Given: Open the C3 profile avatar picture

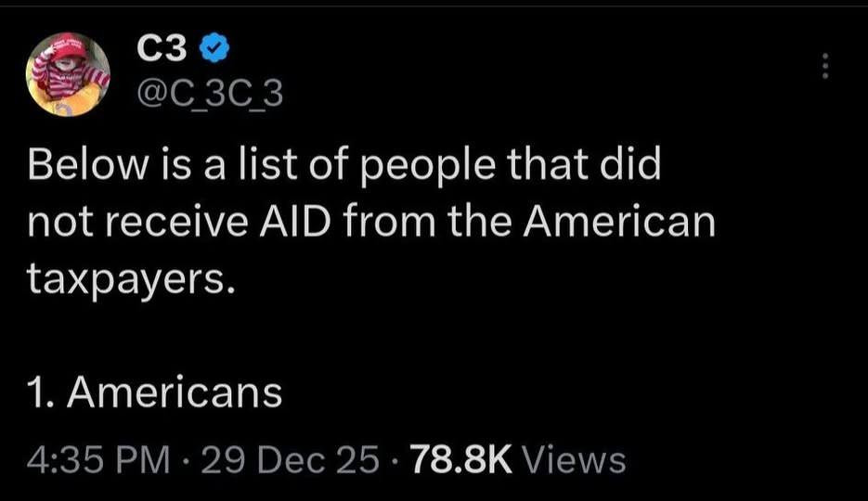Looking at the screenshot, I should click(x=68, y=75).
